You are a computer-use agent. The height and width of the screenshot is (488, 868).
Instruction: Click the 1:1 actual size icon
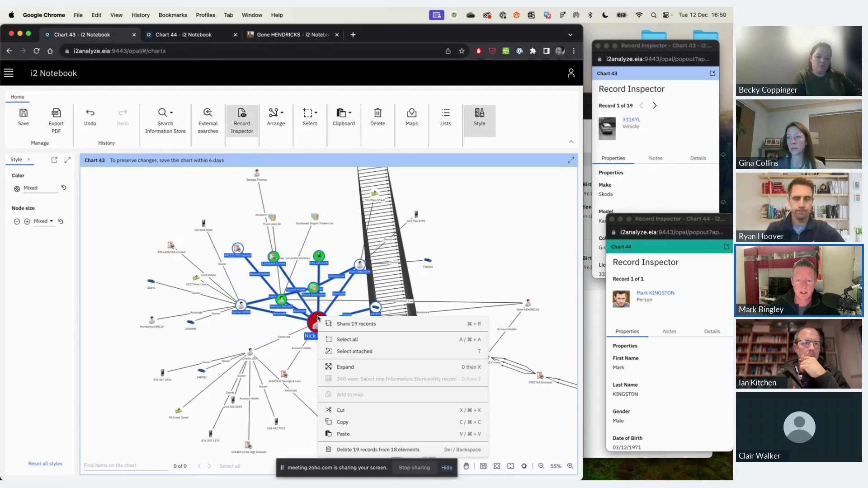(x=483, y=466)
